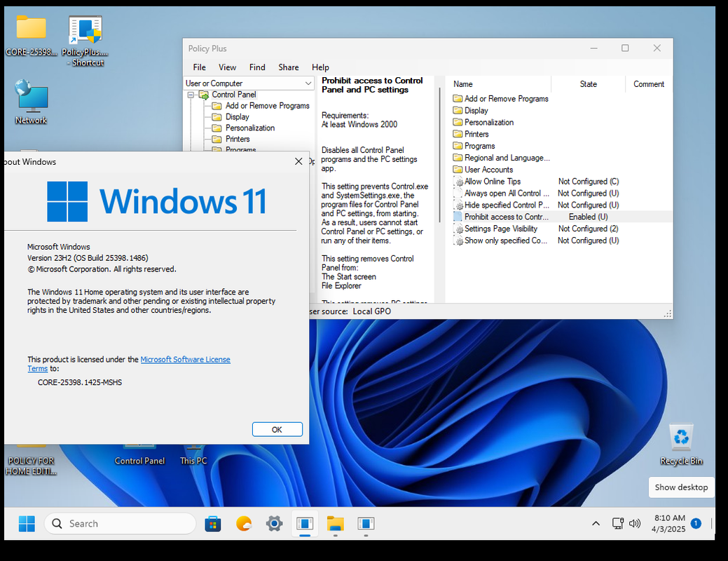
Task: Open the This PC desktop shortcut
Action: point(193,456)
